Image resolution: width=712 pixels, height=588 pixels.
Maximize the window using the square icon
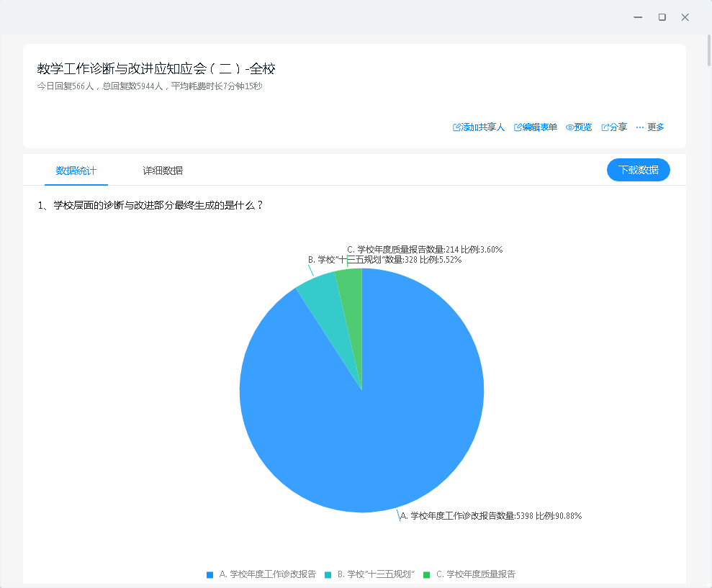(x=662, y=17)
